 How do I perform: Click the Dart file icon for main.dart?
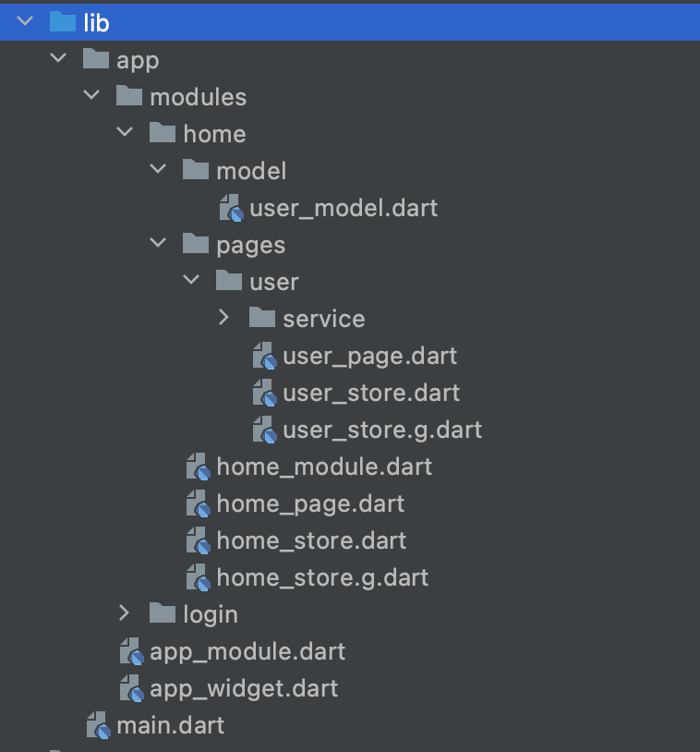[x=97, y=725]
